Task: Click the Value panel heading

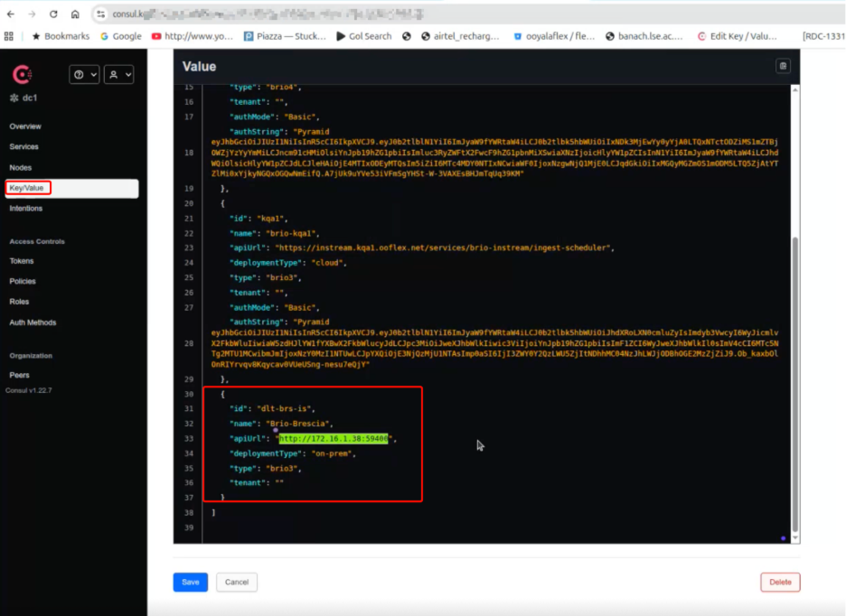Action: [x=199, y=66]
